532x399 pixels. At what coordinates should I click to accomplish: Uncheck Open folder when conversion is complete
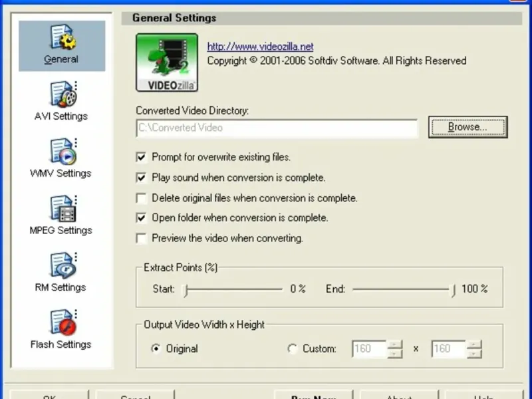141,218
